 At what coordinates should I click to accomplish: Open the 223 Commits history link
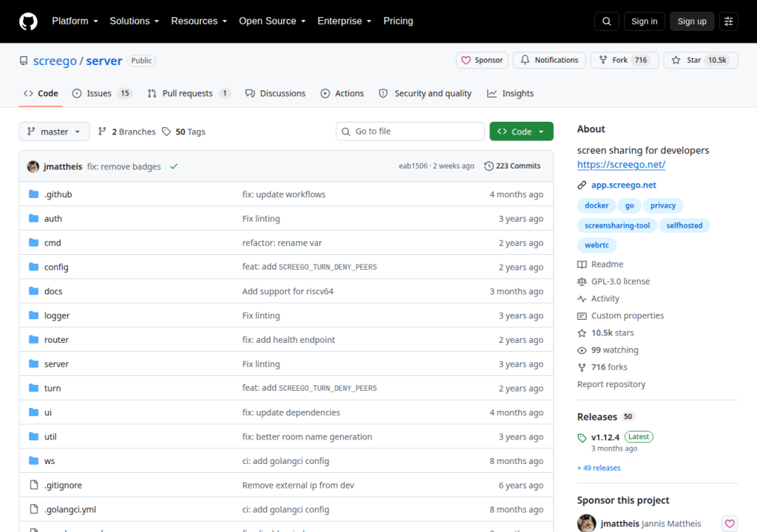(x=512, y=166)
